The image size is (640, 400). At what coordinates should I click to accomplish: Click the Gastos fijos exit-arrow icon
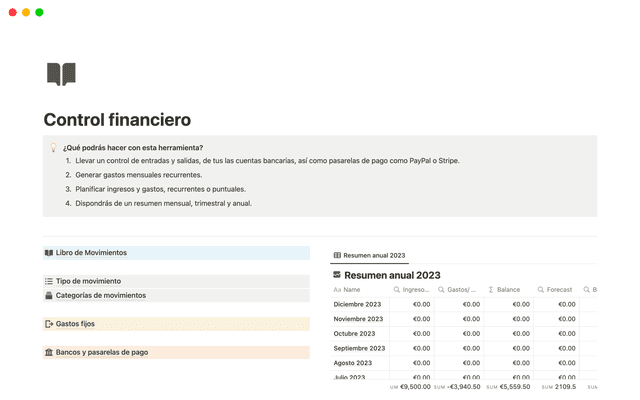(49, 324)
